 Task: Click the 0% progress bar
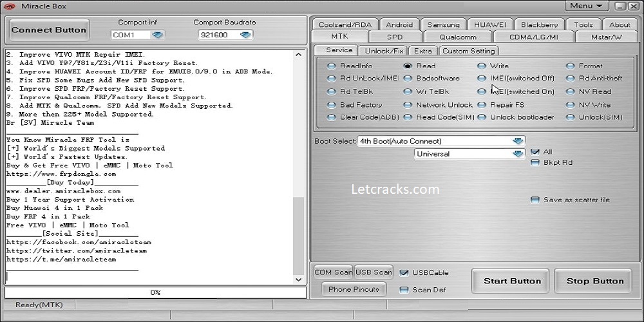pyautogui.click(x=156, y=292)
